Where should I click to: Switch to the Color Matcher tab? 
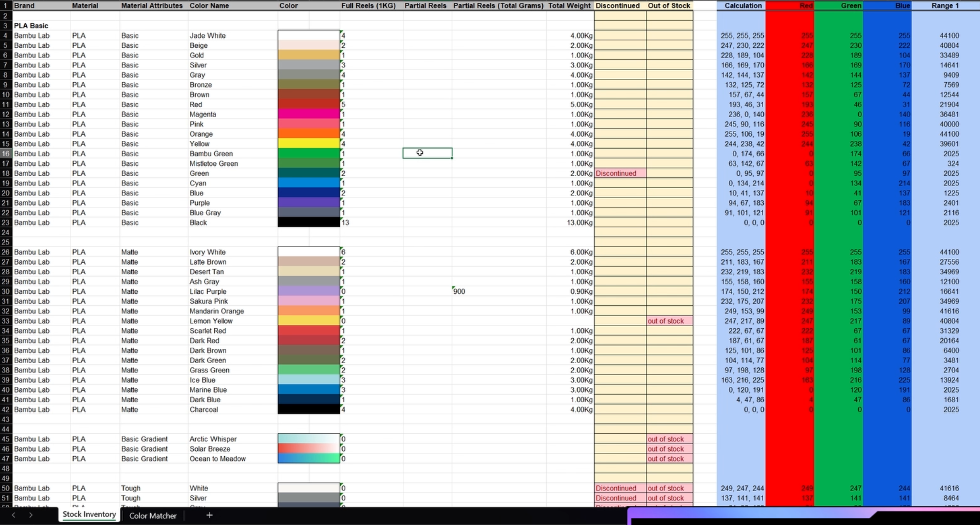point(152,516)
